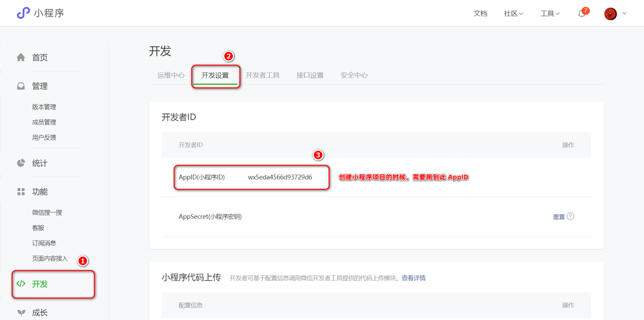Viewport: 644px width, 320px height.
Task: Open 页面内容接入 in the sidebar
Action: tap(50, 259)
